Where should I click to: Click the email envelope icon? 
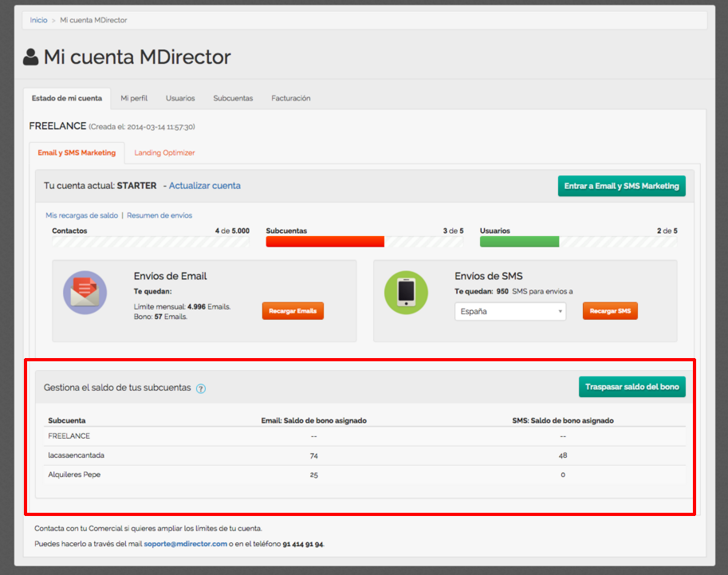click(x=85, y=293)
